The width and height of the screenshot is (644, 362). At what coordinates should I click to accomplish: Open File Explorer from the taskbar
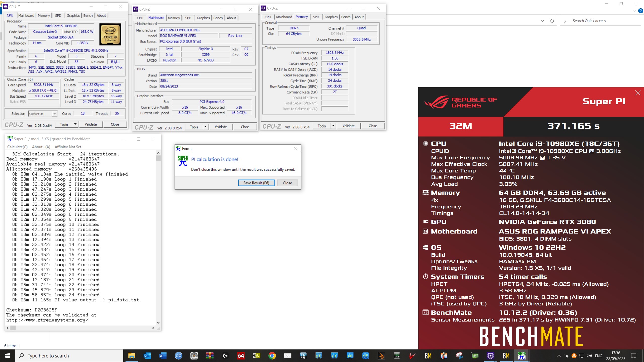click(x=132, y=356)
